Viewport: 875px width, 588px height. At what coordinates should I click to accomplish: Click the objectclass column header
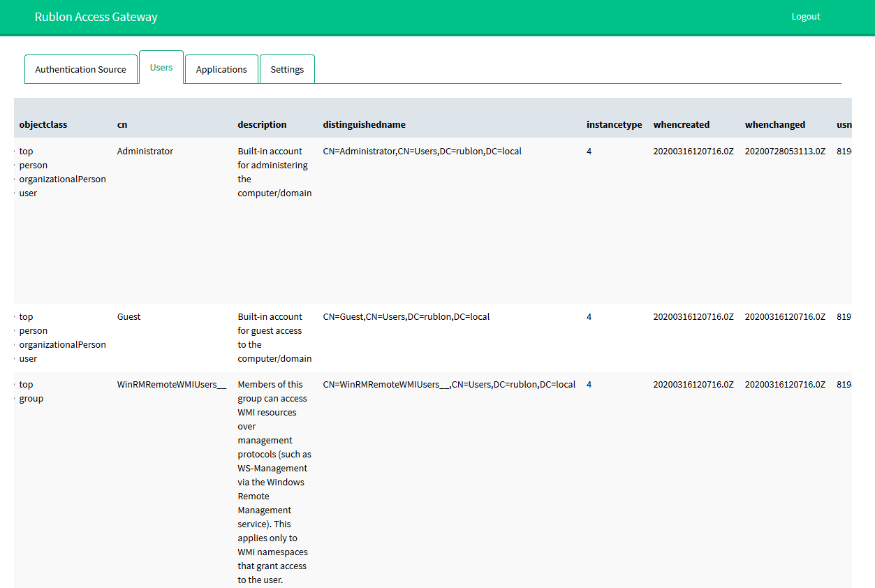point(43,125)
